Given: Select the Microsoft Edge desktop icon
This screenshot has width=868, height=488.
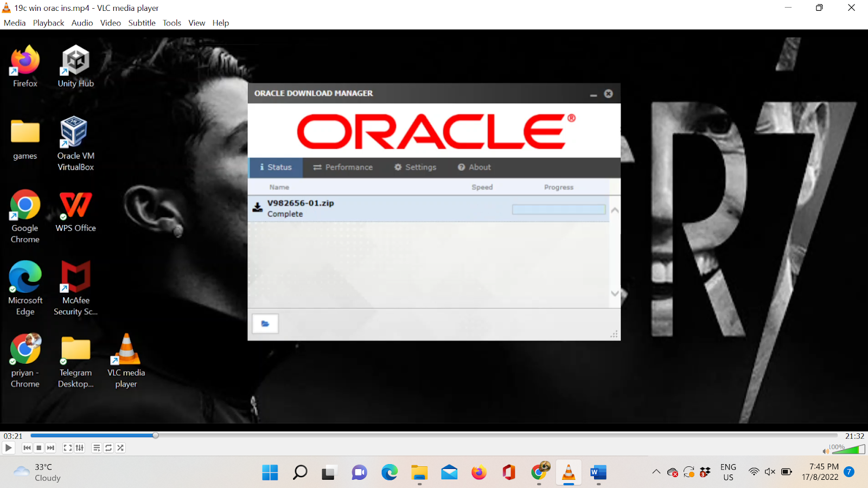Looking at the screenshot, I should coord(25,288).
